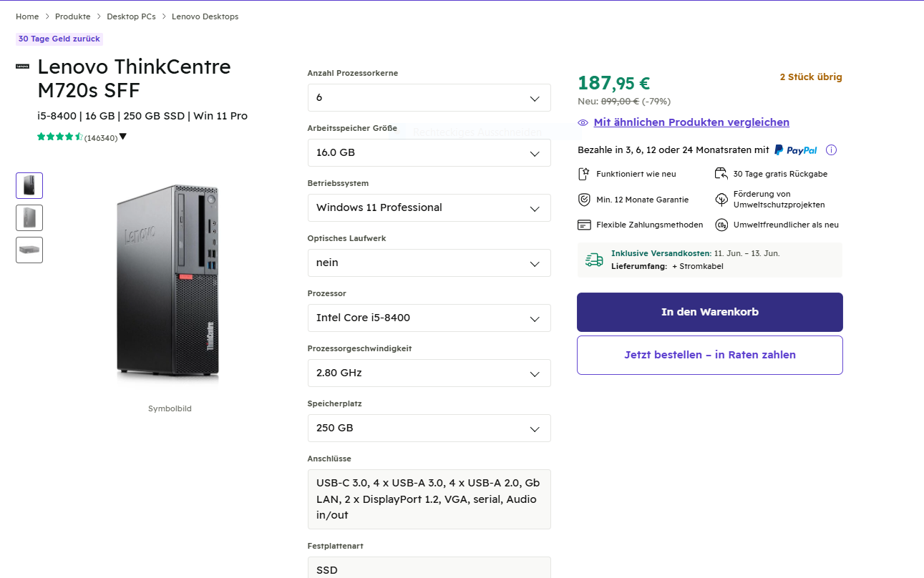Viewport: 924px width, 578px height.
Task: Open the Speicherplatz dropdown showing 250 GB
Action: 429,428
